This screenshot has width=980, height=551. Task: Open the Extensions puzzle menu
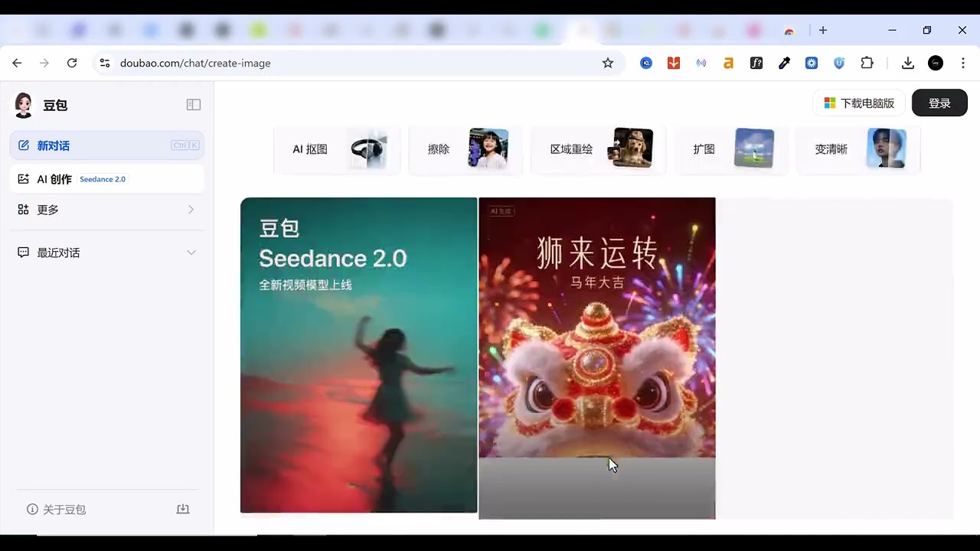pos(867,63)
